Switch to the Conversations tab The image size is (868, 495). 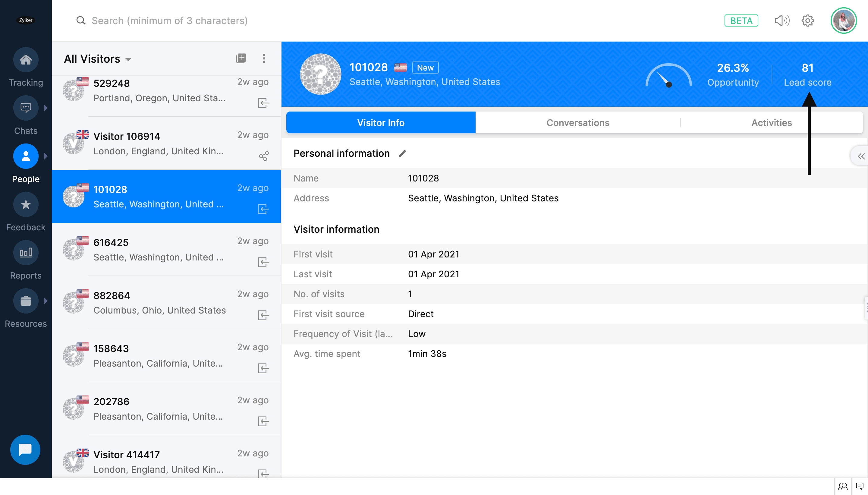click(x=577, y=122)
